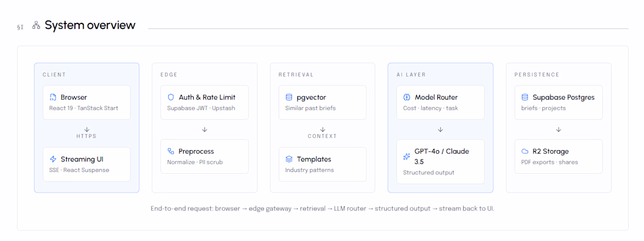Click the lightning icon on Streaming UI

(x=53, y=159)
